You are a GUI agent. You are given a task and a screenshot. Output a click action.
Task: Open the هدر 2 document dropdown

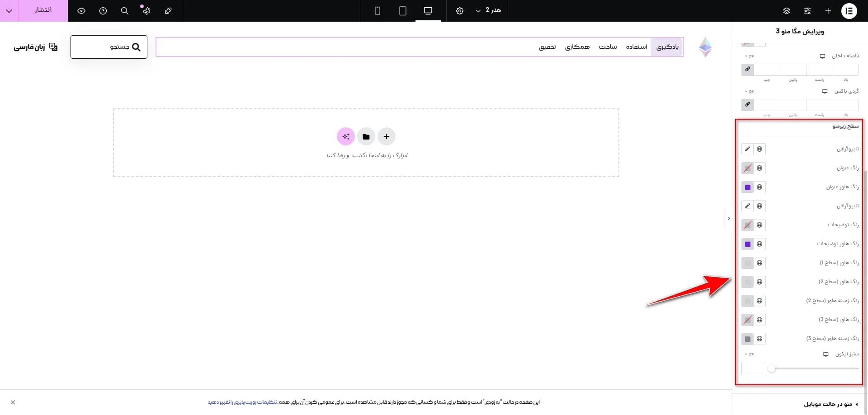point(488,10)
